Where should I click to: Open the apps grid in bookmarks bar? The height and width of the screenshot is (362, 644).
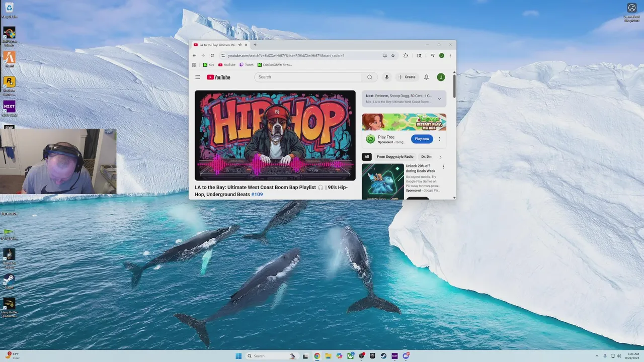194,65
